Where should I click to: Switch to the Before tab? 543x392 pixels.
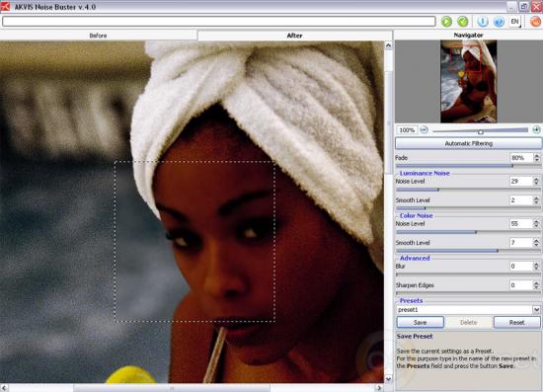coord(99,36)
